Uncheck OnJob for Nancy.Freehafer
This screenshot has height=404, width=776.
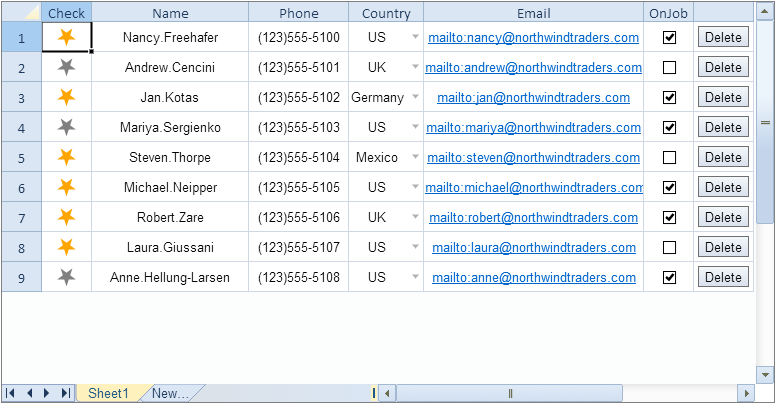669,37
